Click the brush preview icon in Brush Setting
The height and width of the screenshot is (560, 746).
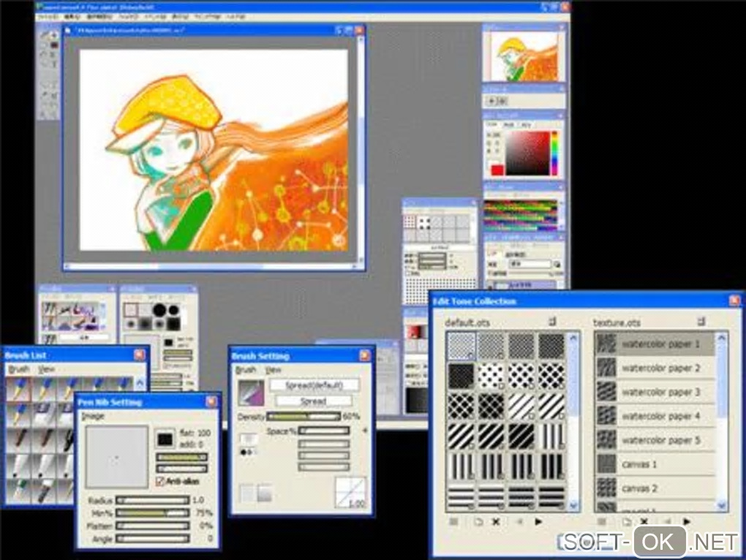point(251,393)
